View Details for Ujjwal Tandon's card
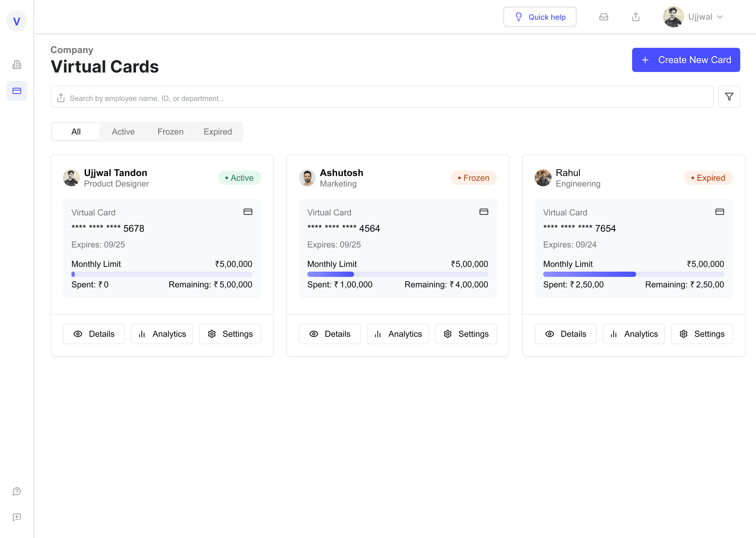The width and height of the screenshot is (756, 538). (x=94, y=334)
